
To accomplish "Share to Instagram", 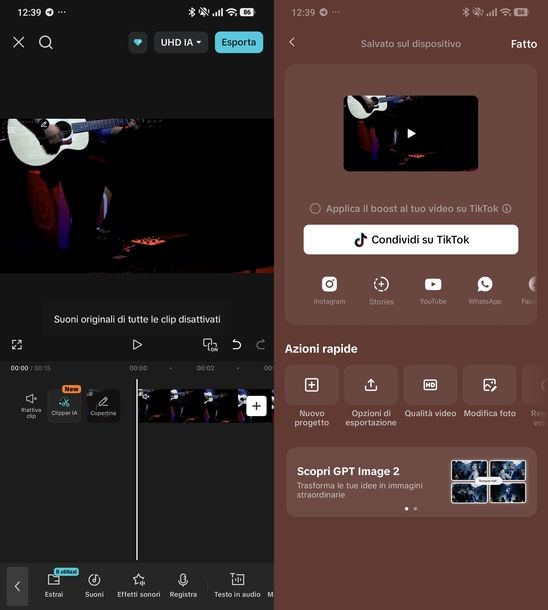I will (329, 290).
